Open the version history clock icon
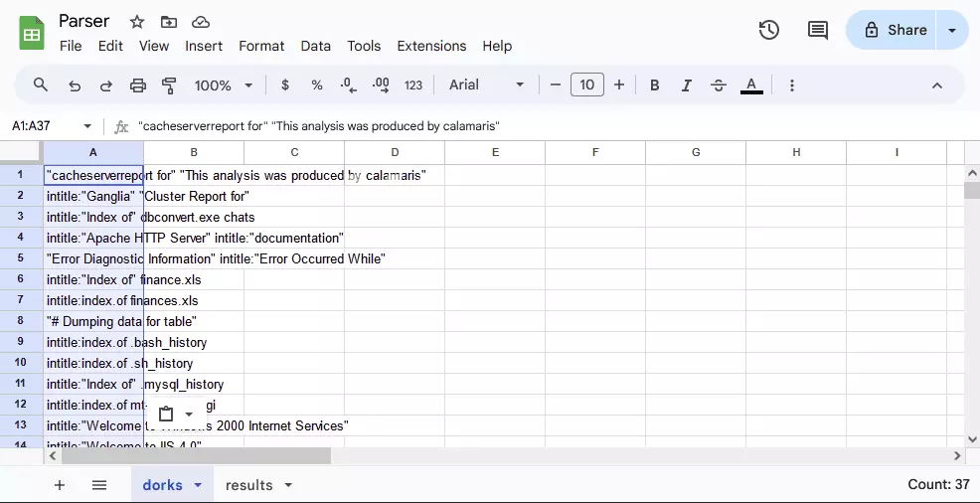The width and height of the screenshot is (980, 503). tap(768, 30)
